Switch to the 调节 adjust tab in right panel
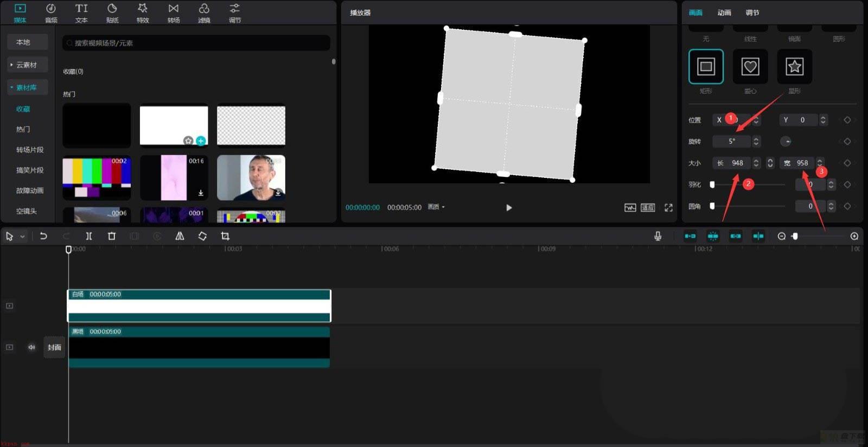The width and height of the screenshot is (868, 447). 752,12
